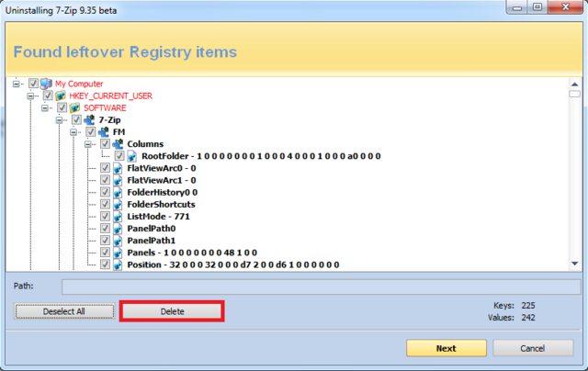This screenshot has height=371, width=588.
Task: Uncheck the Position value checkbox
Action: coord(105,264)
